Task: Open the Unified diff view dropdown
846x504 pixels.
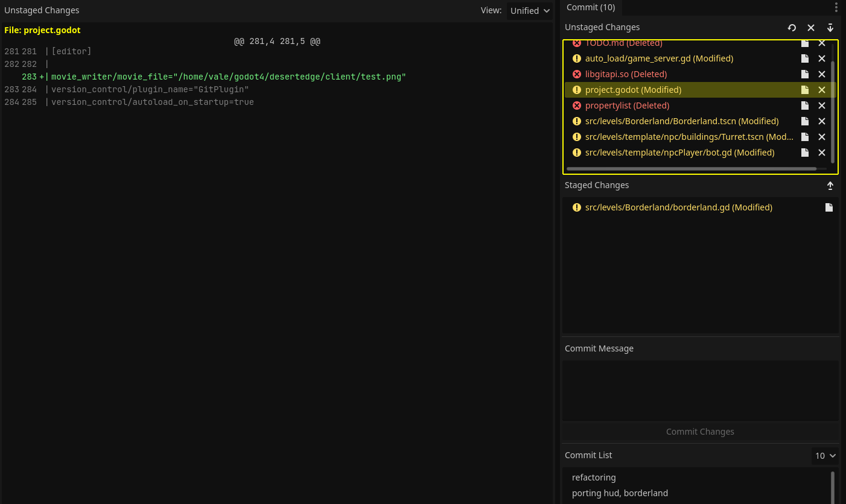Action: [x=530, y=11]
